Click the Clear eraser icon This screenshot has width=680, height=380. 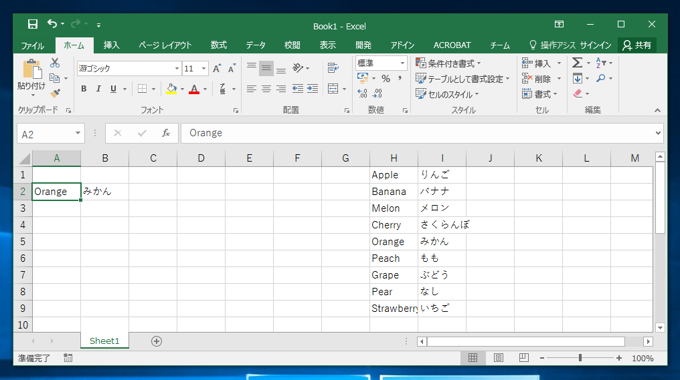(x=577, y=93)
